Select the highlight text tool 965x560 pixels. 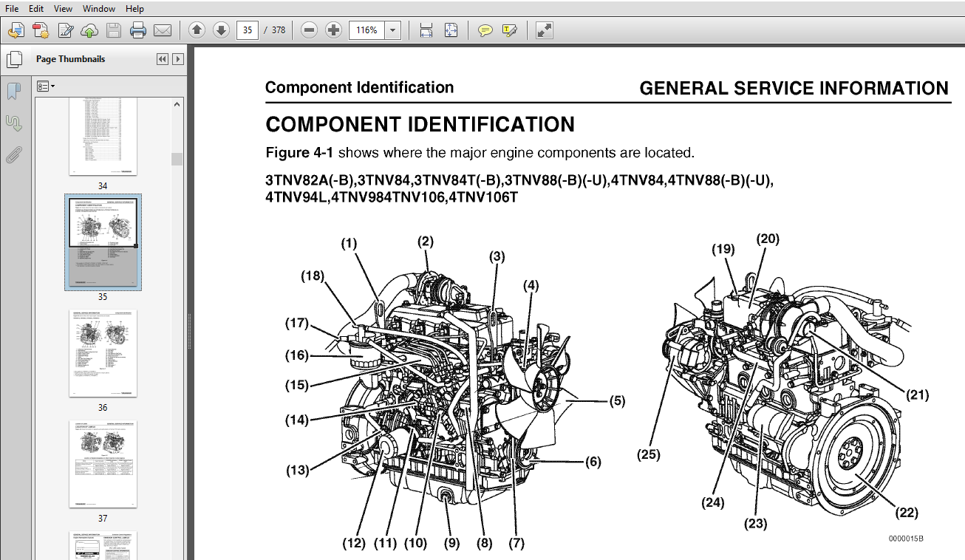(x=509, y=30)
